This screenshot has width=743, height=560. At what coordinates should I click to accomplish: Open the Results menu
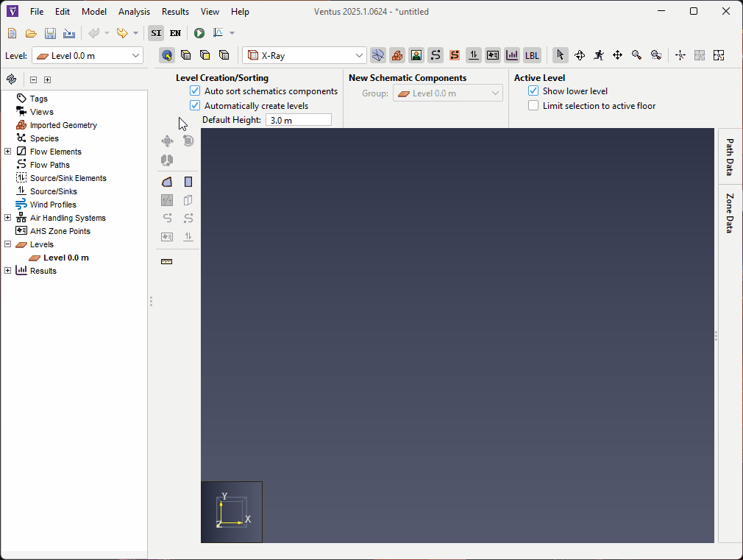point(175,11)
